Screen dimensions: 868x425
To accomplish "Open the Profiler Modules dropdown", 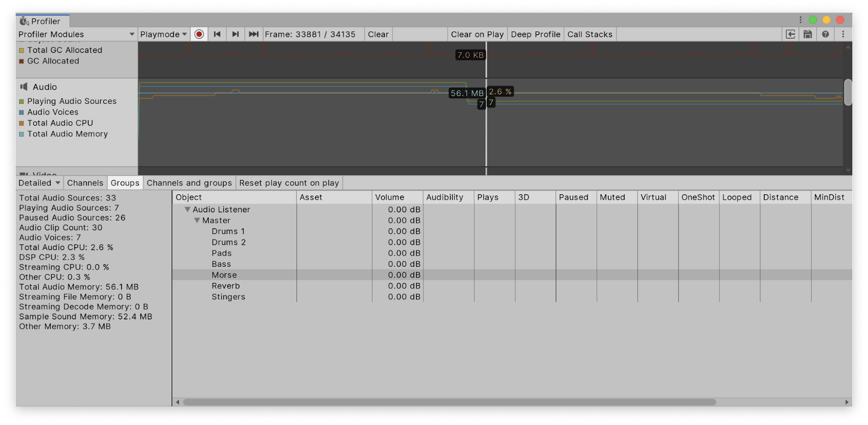I will (76, 34).
